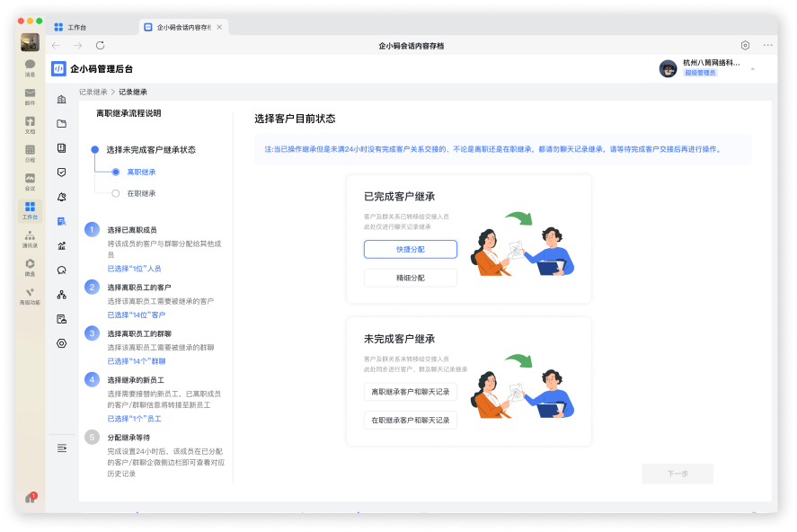
Task: Click the 未完成客户继承 card title
Action: tap(399, 339)
